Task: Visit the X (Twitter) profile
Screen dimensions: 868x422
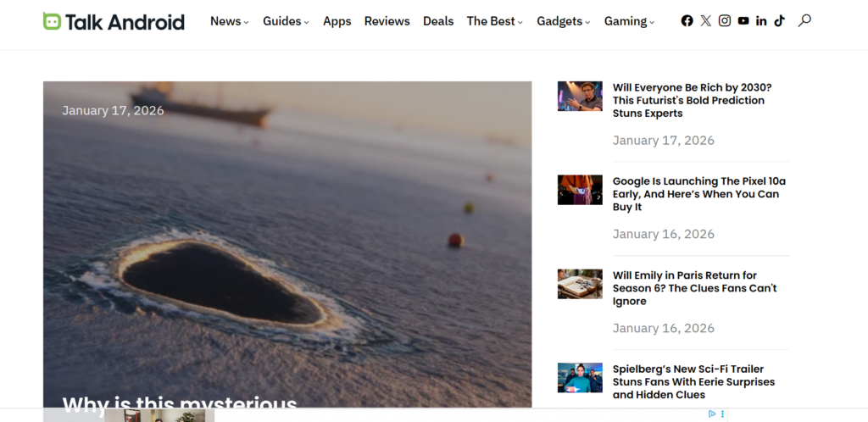Action: click(x=706, y=21)
